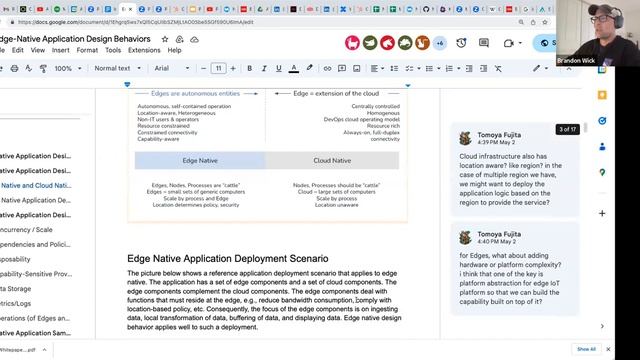
Task: Open the comment history icon
Action: click(x=484, y=43)
